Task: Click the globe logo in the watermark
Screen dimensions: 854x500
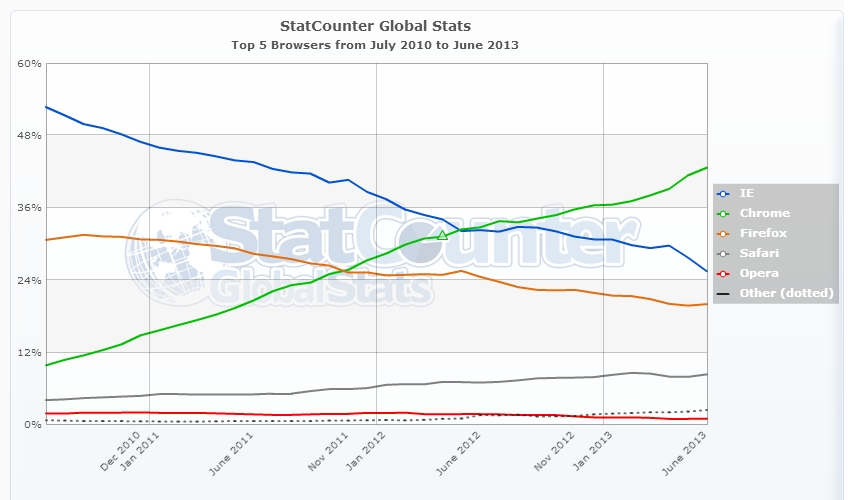Action: pyautogui.click(x=166, y=250)
